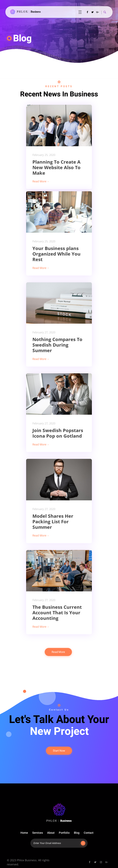Open the Nothing Compares To Swedish post title
The image size is (118, 868).
click(x=57, y=345)
